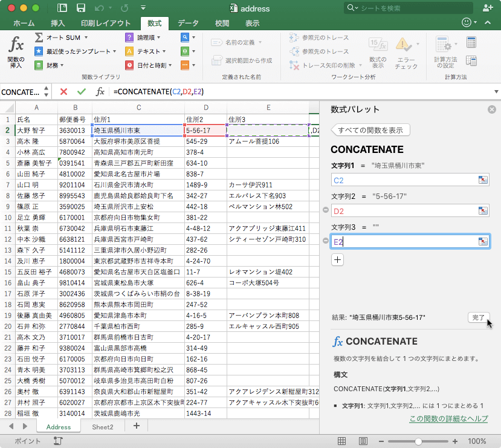Click the zoom slider handle
Image resolution: width=501 pixels, height=448 pixels.
(x=419, y=441)
